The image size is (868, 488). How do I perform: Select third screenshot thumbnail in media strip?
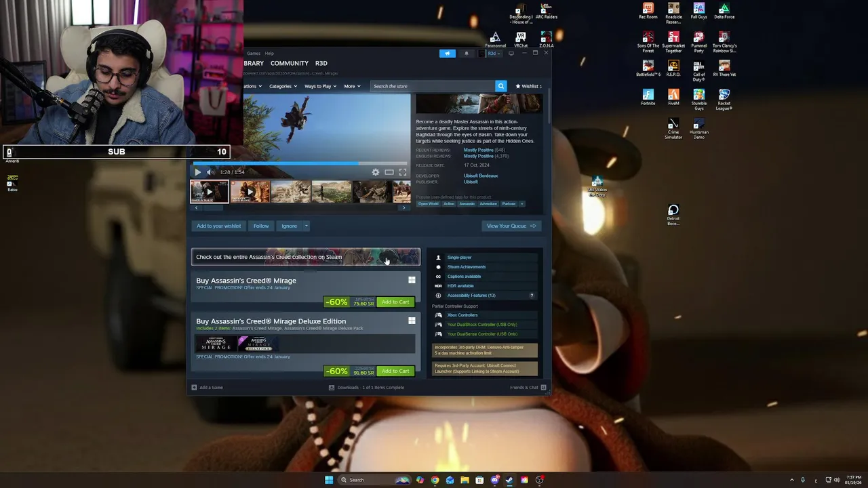tap(291, 192)
